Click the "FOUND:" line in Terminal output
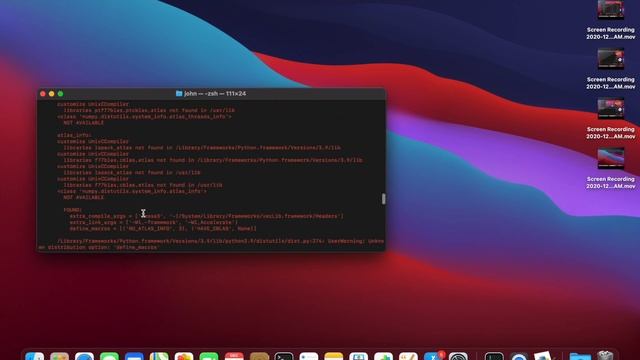The height and width of the screenshot is (360, 640). [73, 210]
